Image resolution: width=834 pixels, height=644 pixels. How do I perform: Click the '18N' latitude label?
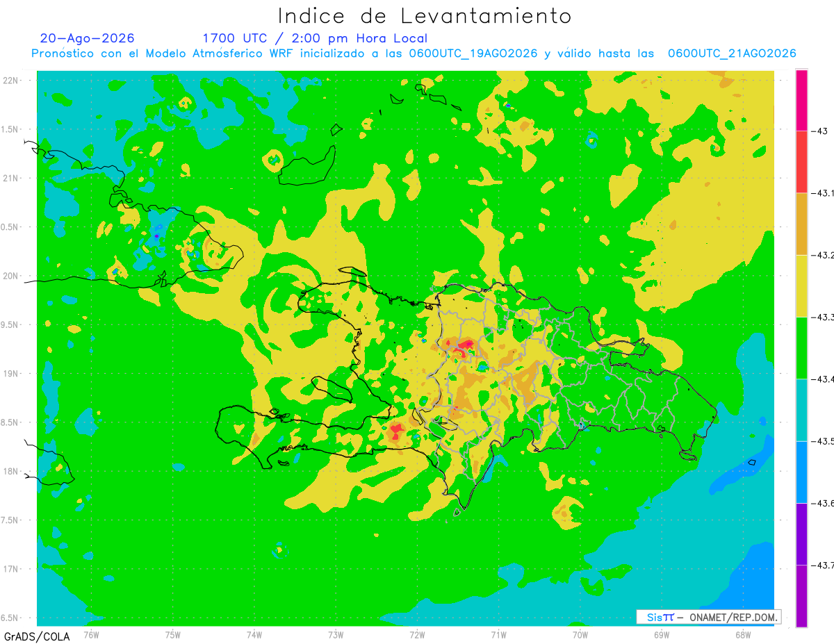coord(10,471)
